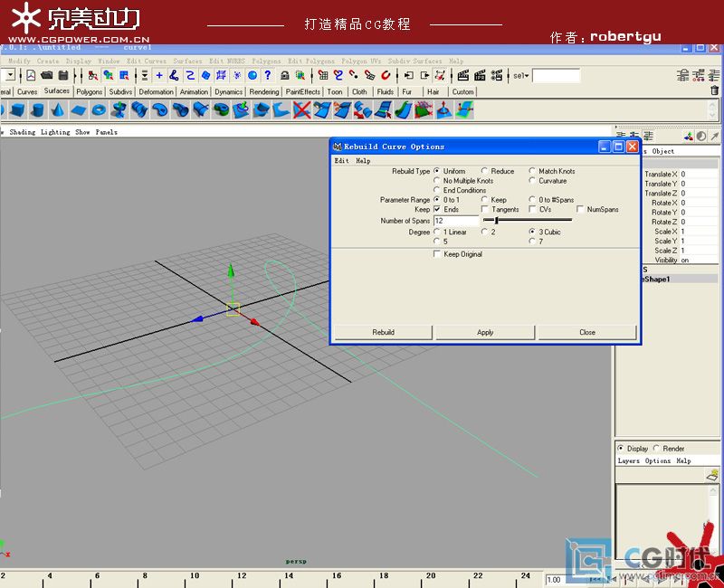Click the blue question mark icon
The width and height of the screenshot is (724, 588).
268,75
